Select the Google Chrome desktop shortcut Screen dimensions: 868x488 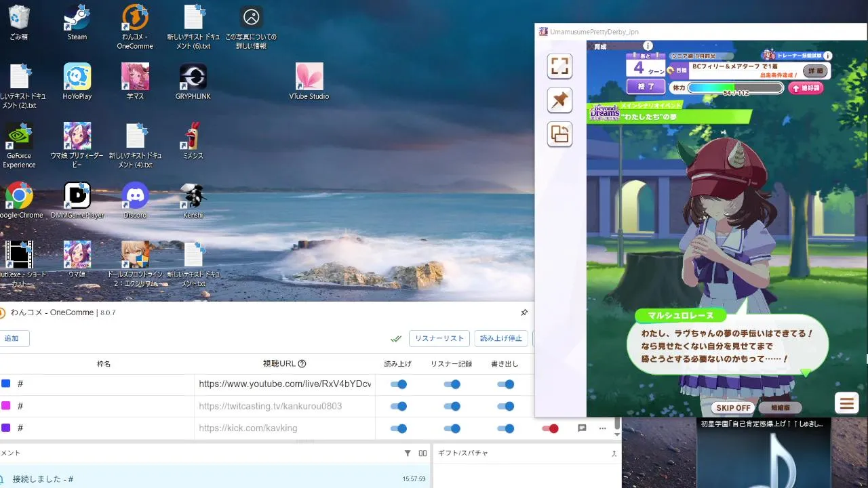(19, 201)
